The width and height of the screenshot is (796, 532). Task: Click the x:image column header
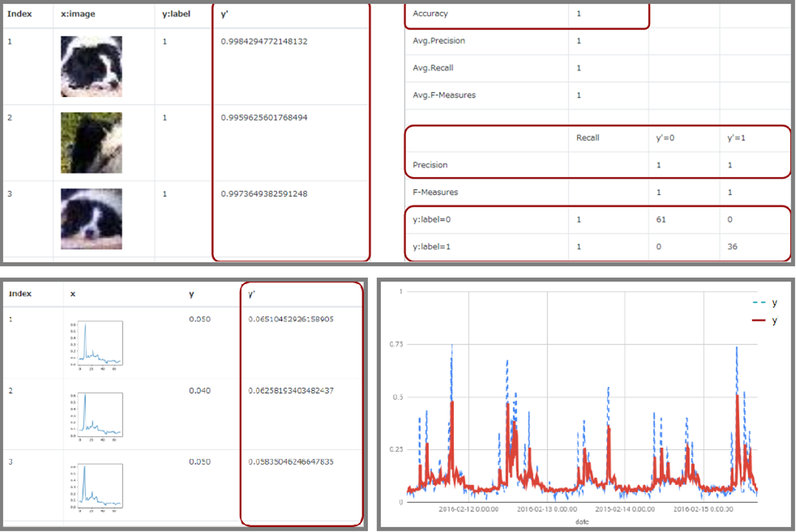(x=78, y=14)
